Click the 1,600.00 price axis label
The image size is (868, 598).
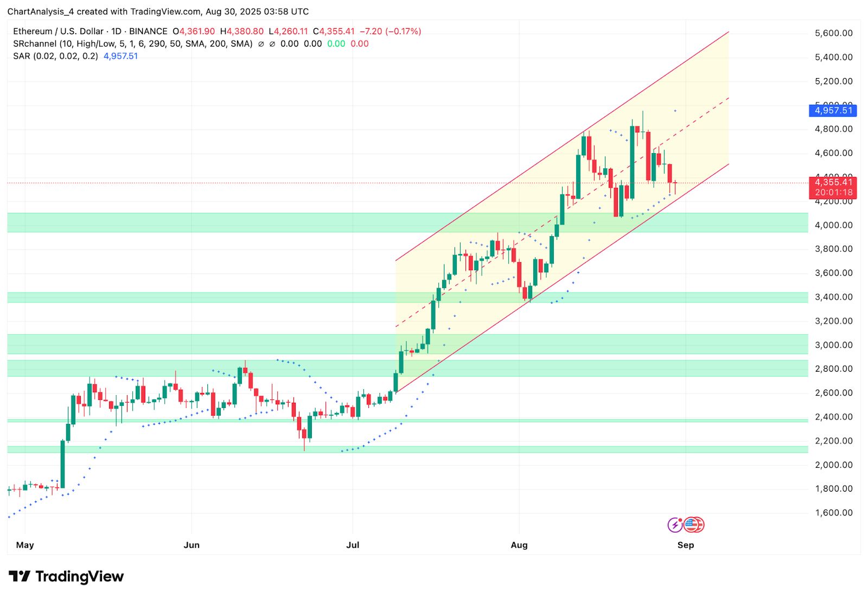tap(833, 513)
